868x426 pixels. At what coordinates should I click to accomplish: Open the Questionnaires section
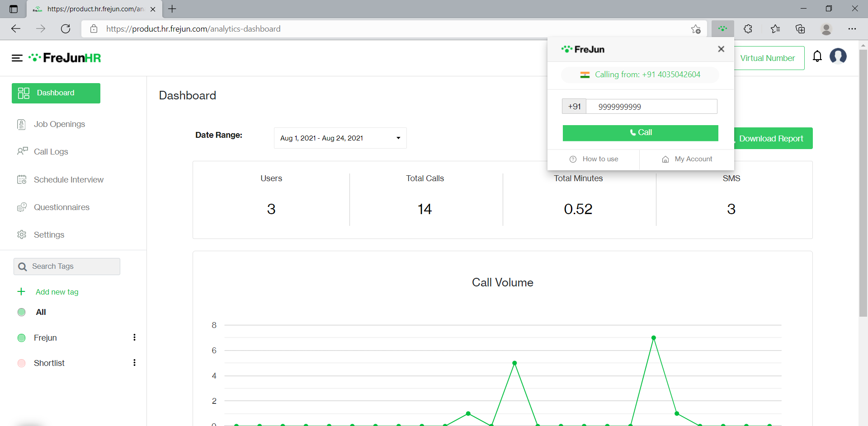click(61, 207)
